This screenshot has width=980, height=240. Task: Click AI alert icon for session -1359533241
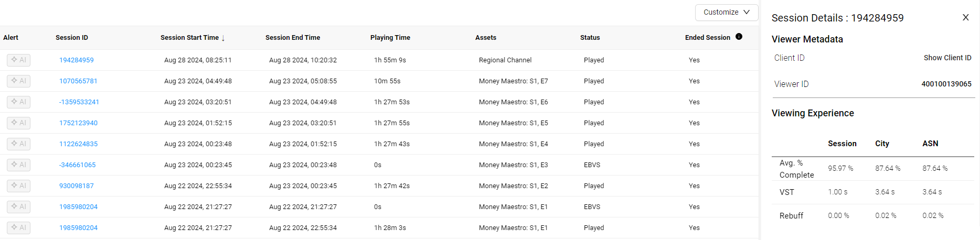click(x=18, y=102)
